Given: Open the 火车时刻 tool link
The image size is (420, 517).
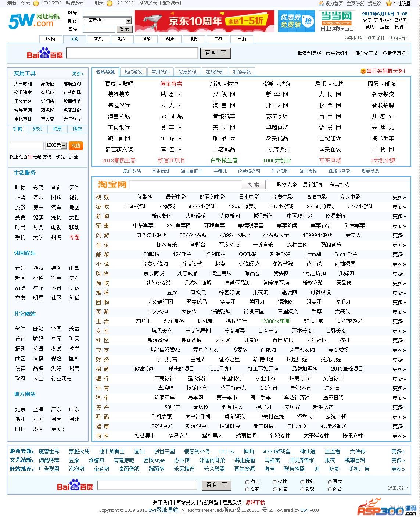Looking at the screenshot, I should [23, 84].
